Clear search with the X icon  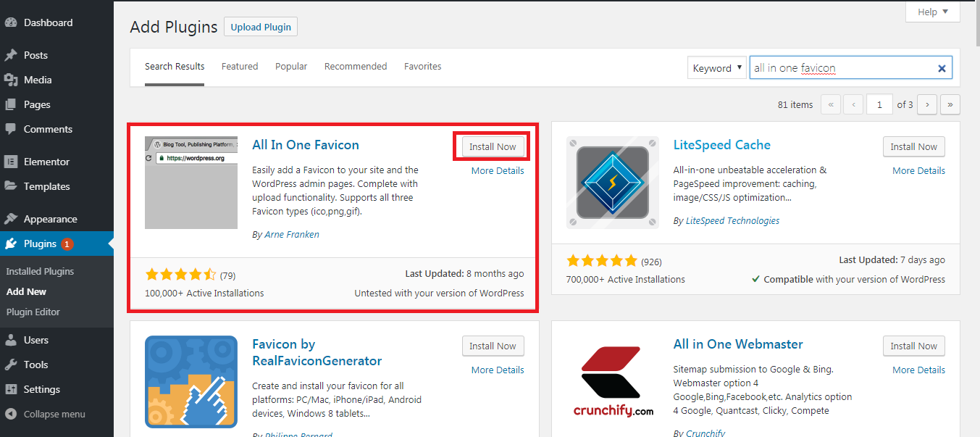942,68
